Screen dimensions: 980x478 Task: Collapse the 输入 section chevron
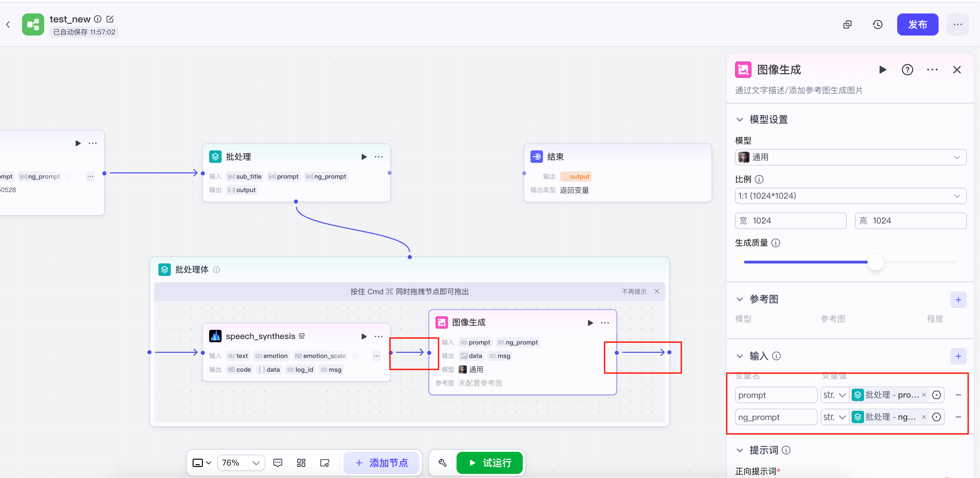point(739,356)
